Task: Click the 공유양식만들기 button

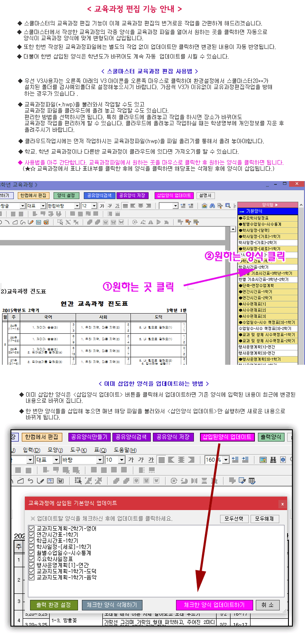Action: point(89,437)
